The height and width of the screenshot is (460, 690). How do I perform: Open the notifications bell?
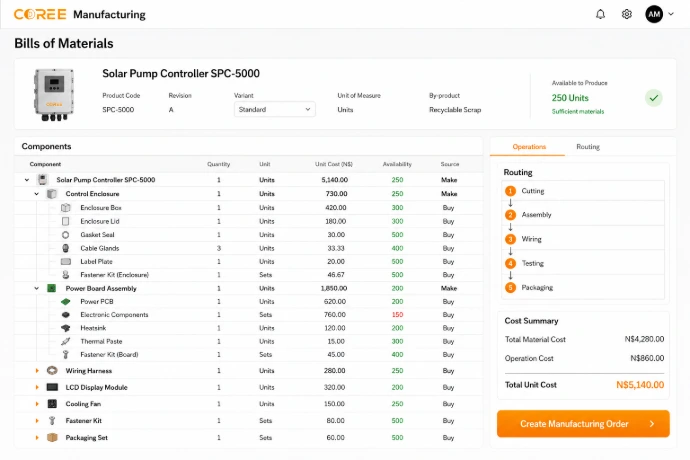[600, 15]
